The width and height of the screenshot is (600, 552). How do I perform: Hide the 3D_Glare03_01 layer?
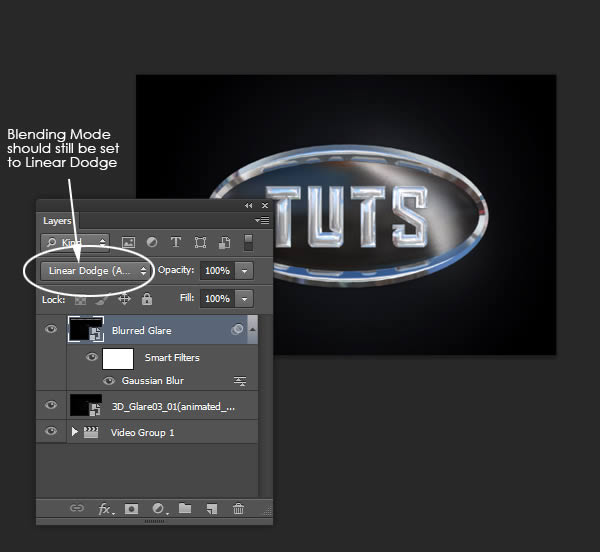coord(51,405)
